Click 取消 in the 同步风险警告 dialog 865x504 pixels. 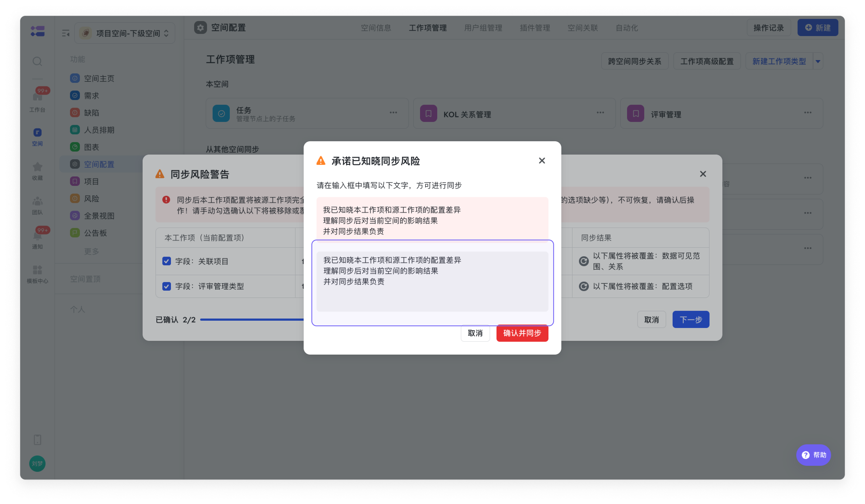[652, 319]
